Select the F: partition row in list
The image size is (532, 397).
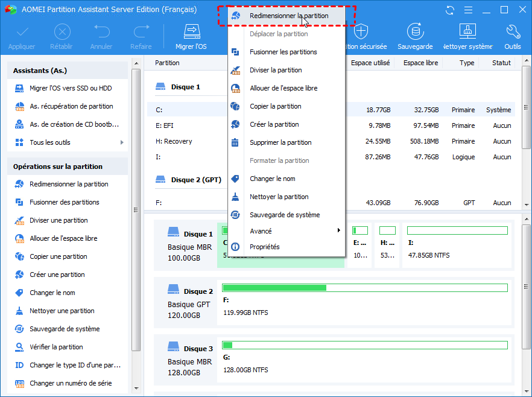pyautogui.click(x=331, y=203)
